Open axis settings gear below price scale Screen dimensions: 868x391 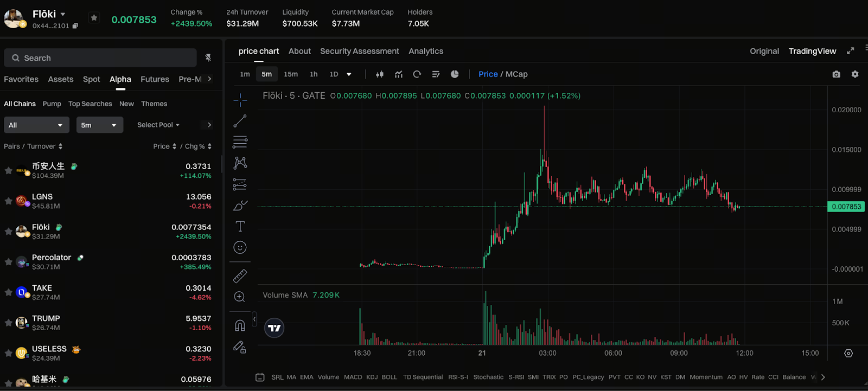(848, 353)
